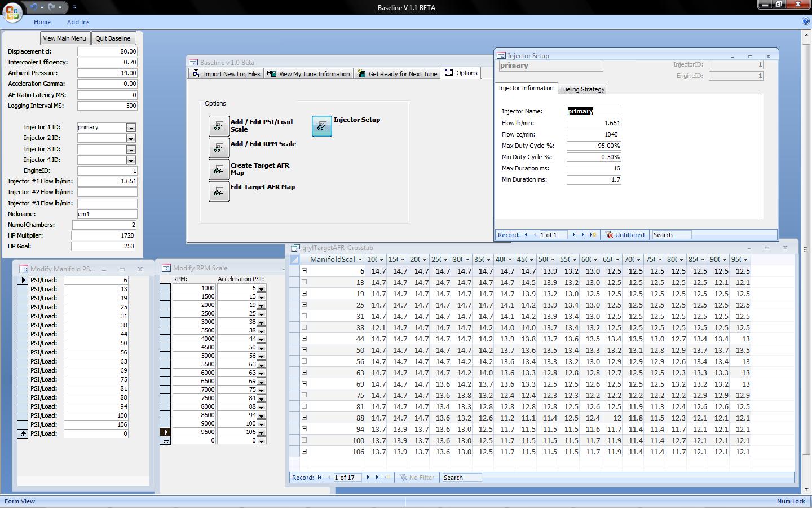Screen dimensions: 812x508
Task: Click the Office button in top-left corner
Action: [x=12, y=11]
